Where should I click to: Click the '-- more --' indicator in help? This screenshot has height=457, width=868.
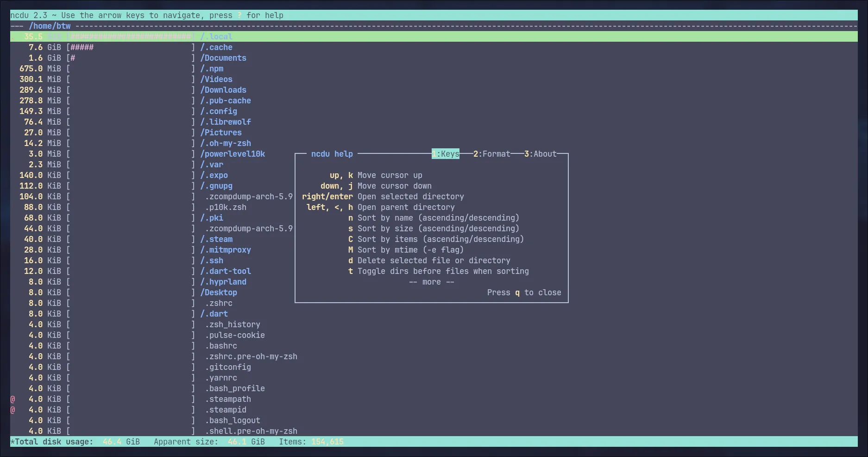tap(431, 282)
